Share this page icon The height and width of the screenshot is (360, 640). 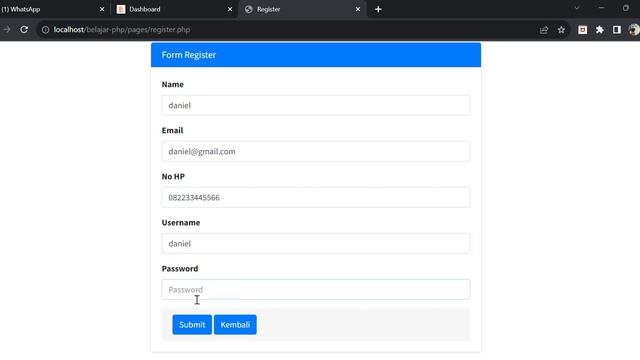pyautogui.click(x=544, y=30)
